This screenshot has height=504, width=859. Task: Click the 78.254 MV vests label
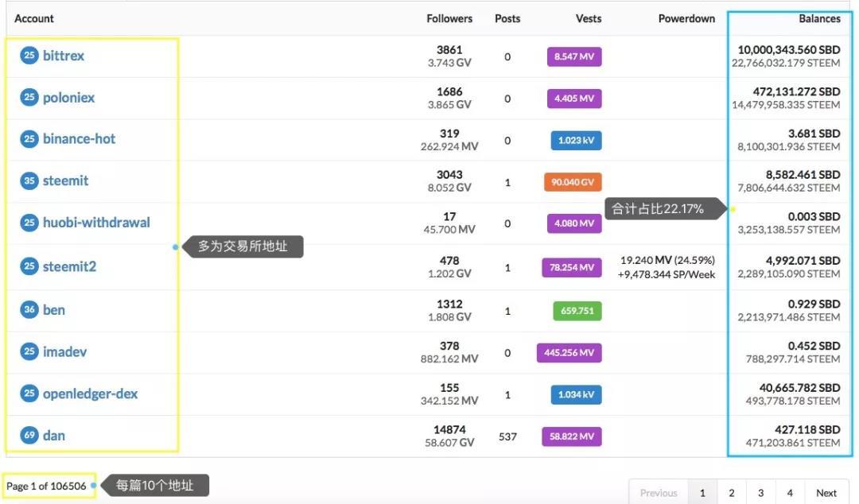572,267
